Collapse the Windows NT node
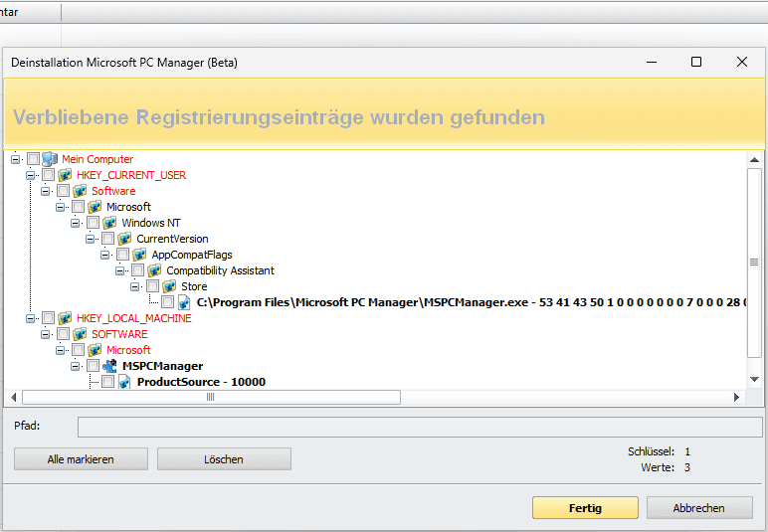Image resolution: width=768 pixels, height=532 pixels. click(x=75, y=223)
